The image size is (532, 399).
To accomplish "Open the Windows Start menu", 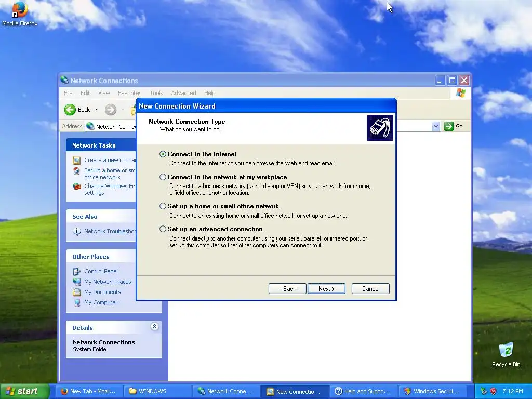I will (24, 391).
